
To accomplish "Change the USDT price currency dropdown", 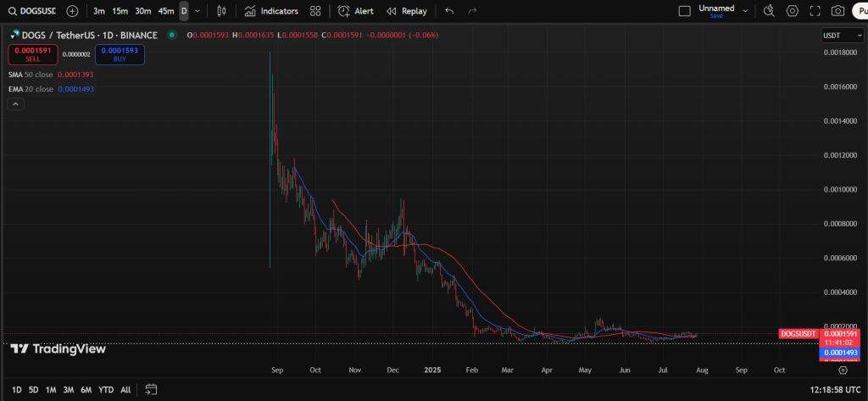I will click(x=842, y=35).
